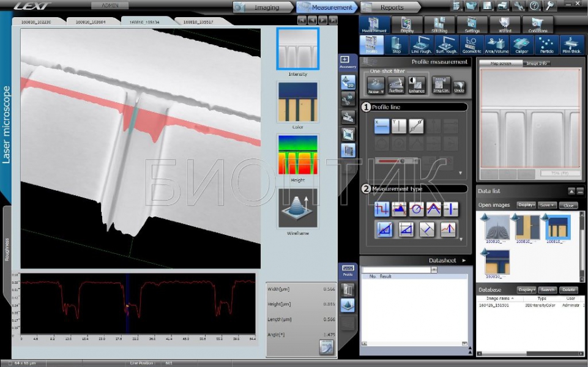Click the chart export icon under Angle value
This screenshot has width=588, height=367.
[326, 347]
